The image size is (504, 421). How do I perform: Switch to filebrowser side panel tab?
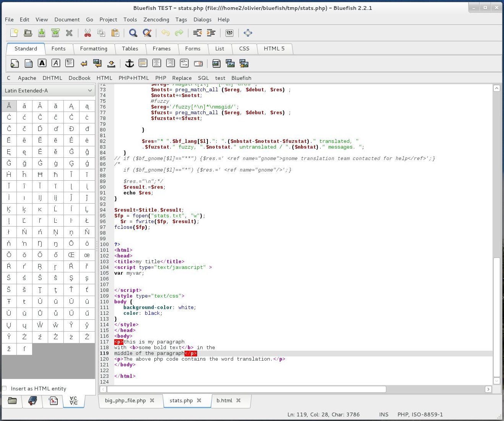pyautogui.click(x=12, y=401)
